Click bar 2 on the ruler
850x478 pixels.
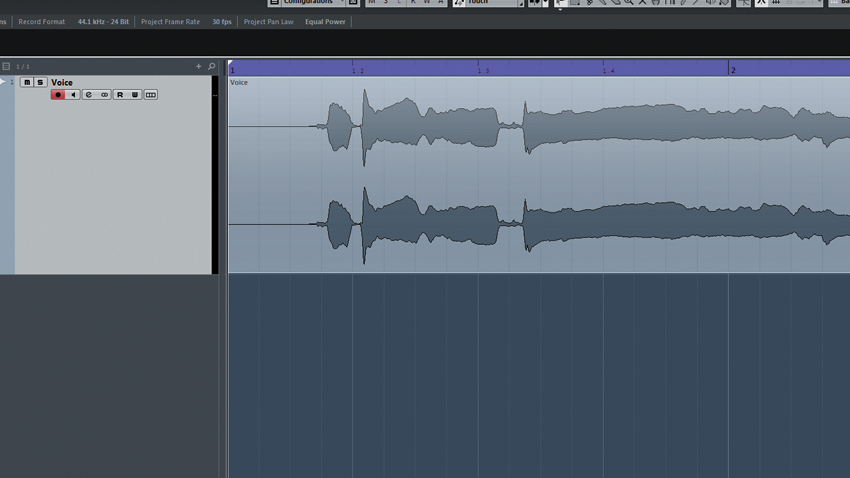(733, 70)
